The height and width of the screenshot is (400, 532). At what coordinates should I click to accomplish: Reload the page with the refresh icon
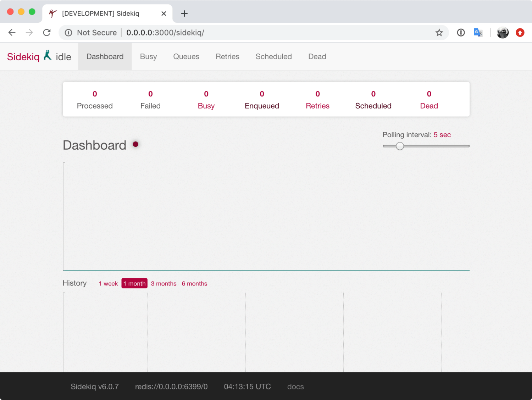(47, 33)
